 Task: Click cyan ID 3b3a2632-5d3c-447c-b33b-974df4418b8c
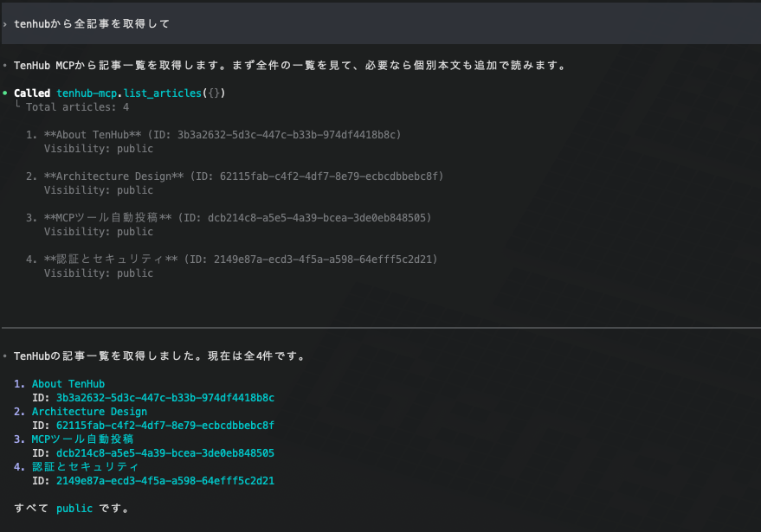click(x=165, y=398)
